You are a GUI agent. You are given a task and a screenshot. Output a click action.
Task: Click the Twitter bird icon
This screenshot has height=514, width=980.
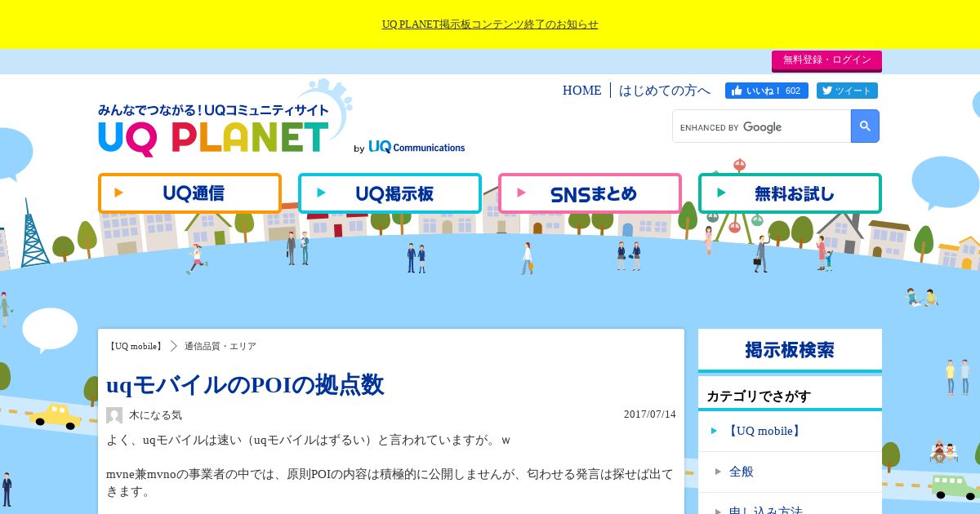826,91
